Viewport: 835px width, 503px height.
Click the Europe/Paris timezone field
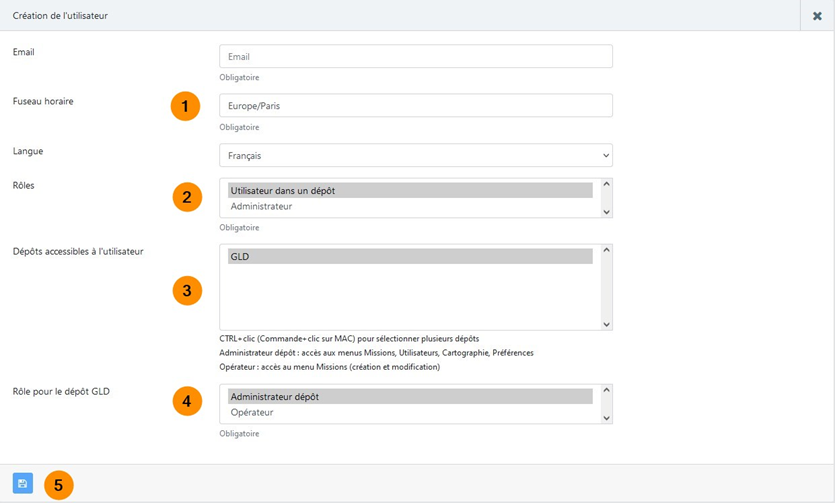coord(415,106)
